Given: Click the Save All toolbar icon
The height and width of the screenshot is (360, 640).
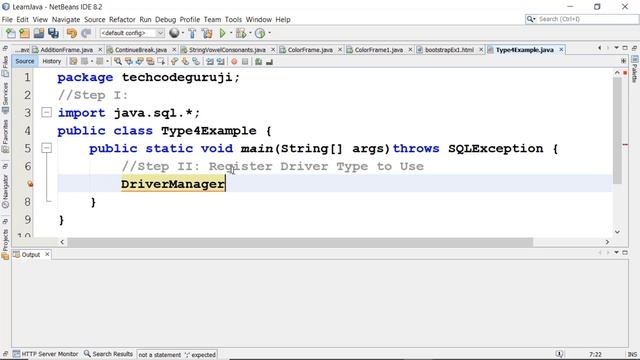Looking at the screenshot, I should point(53,33).
